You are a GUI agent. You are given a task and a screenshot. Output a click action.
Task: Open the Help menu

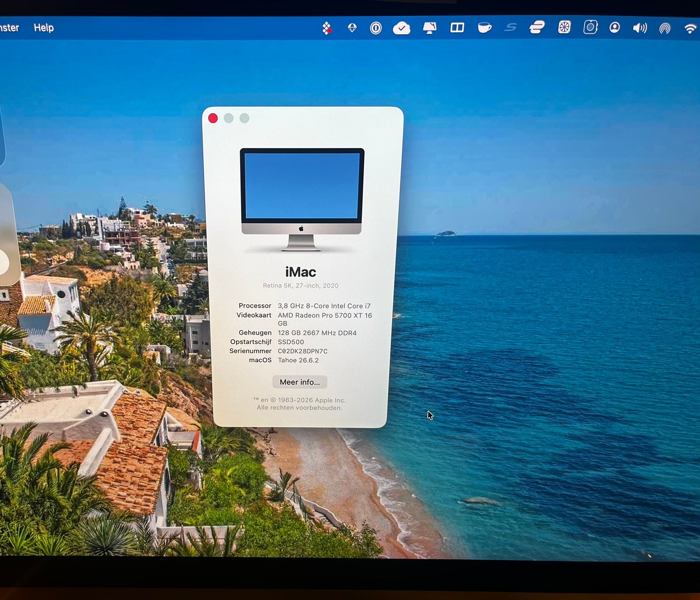point(44,28)
